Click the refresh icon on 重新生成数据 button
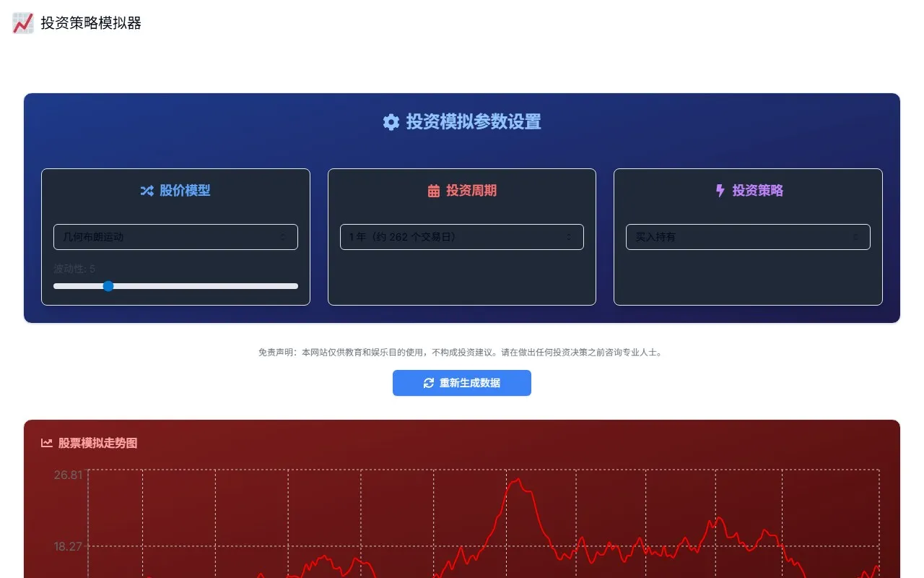Viewport: 924px width, 578px height. [x=427, y=383]
